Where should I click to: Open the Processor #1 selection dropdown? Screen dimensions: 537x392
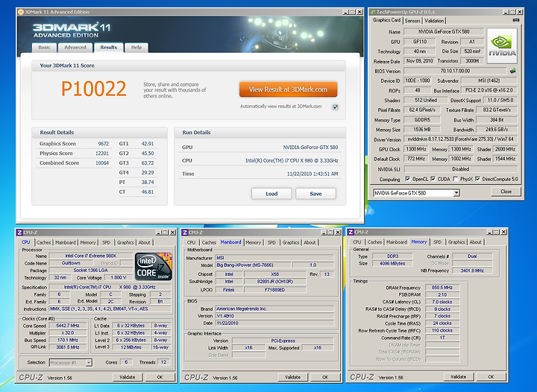click(89, 363)
